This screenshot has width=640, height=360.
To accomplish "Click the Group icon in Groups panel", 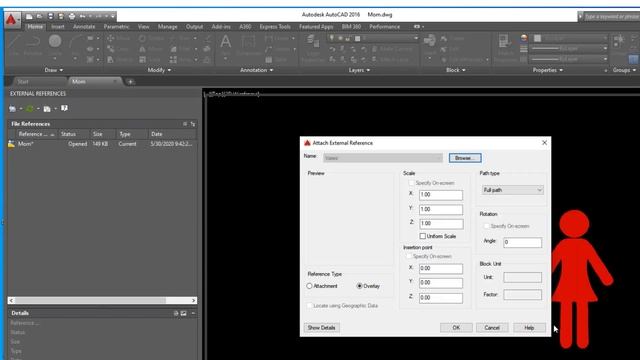I will pos(618,40).
